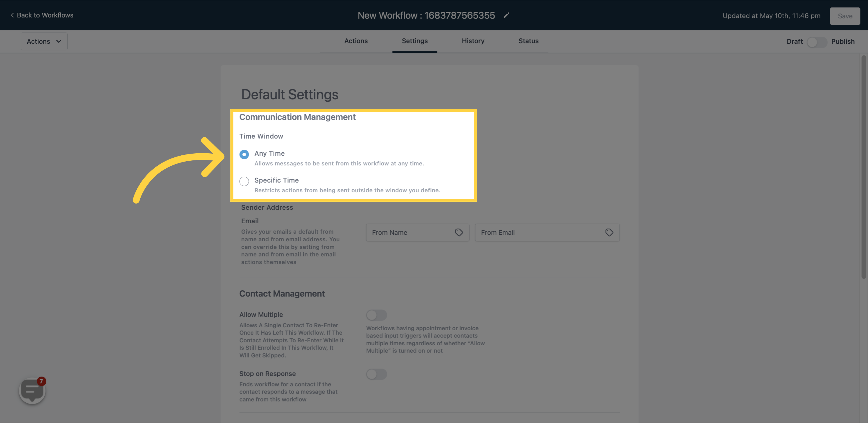Click the Save button
868x423 pixels.
pyautogui.click(x=845, y=15)
